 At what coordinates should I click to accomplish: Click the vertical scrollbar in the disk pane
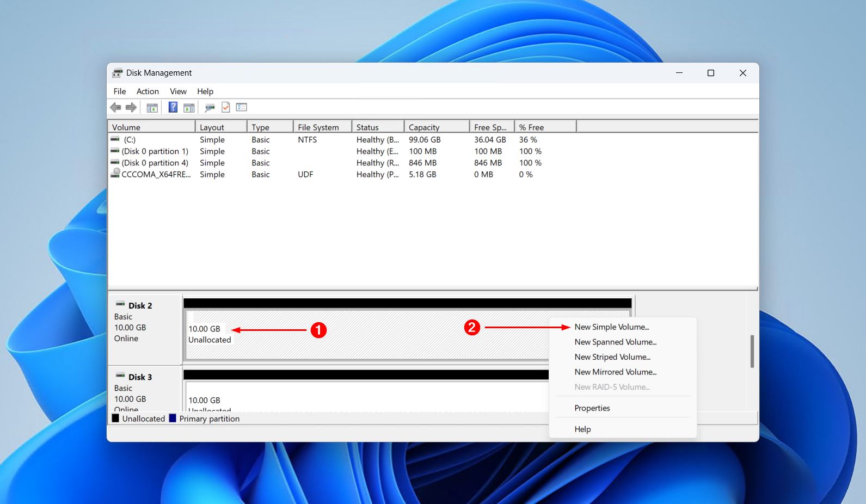(752, 351)
